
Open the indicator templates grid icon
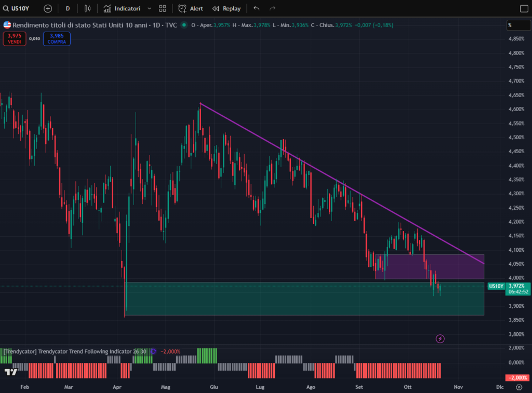(163, 9)
